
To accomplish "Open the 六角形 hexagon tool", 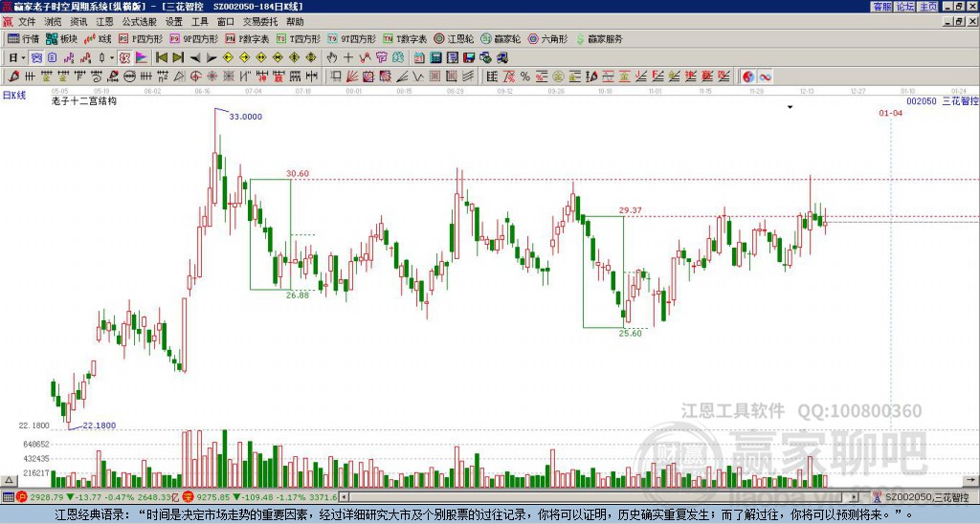I will pyautogui.click(x=547, y=38).
